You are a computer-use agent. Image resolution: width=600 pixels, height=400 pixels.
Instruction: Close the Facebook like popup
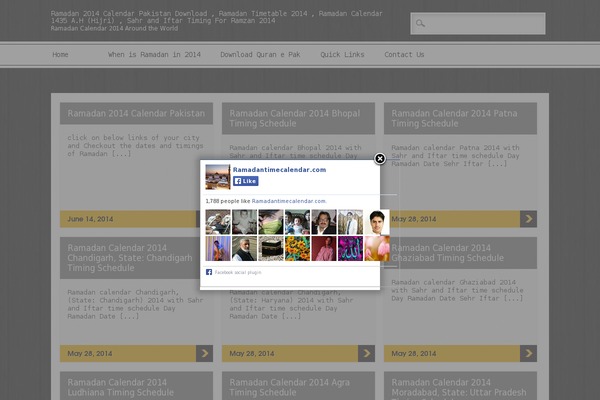(x=380, y=158)
